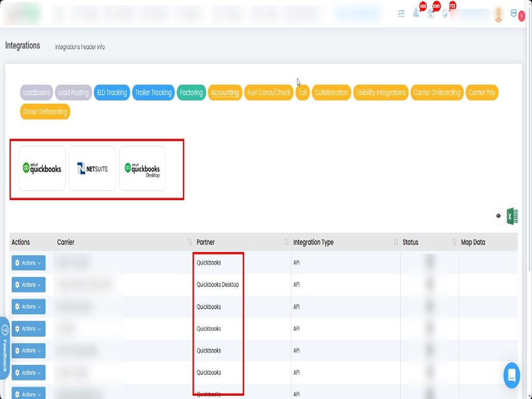Open Actions dropdown in sixth table row
The image size is (532, 399).
pyautogui.click(x=29, y=372)
